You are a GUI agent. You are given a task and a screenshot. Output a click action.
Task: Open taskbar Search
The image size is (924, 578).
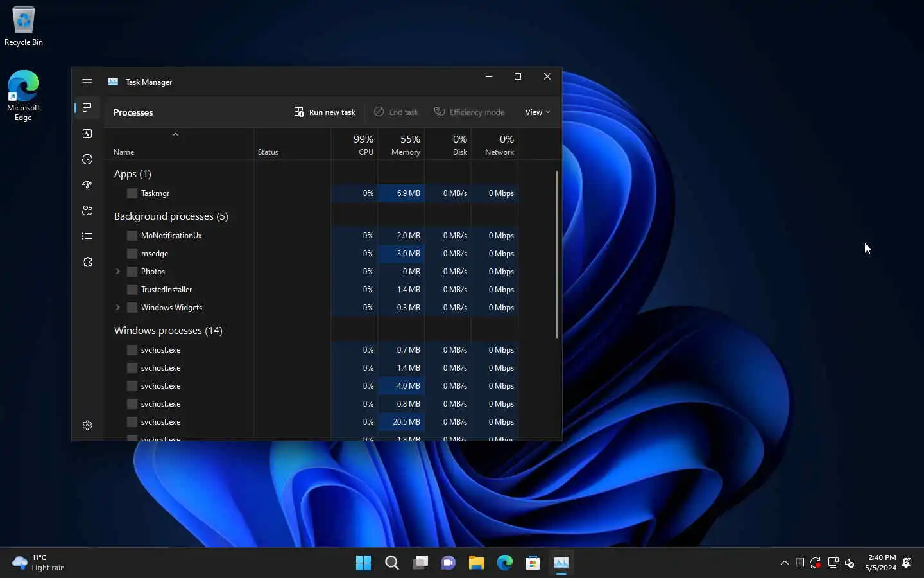point(391,563)
